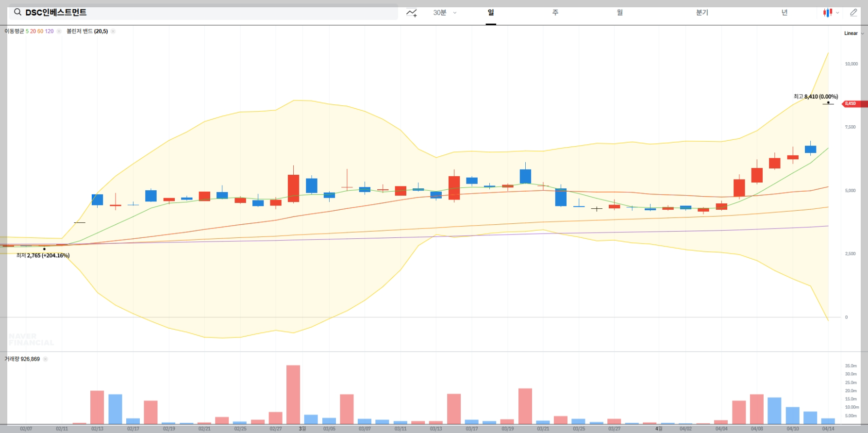868x433 pixels.
Task: Click the 7,500 price axis label
Action: point(850,127)
